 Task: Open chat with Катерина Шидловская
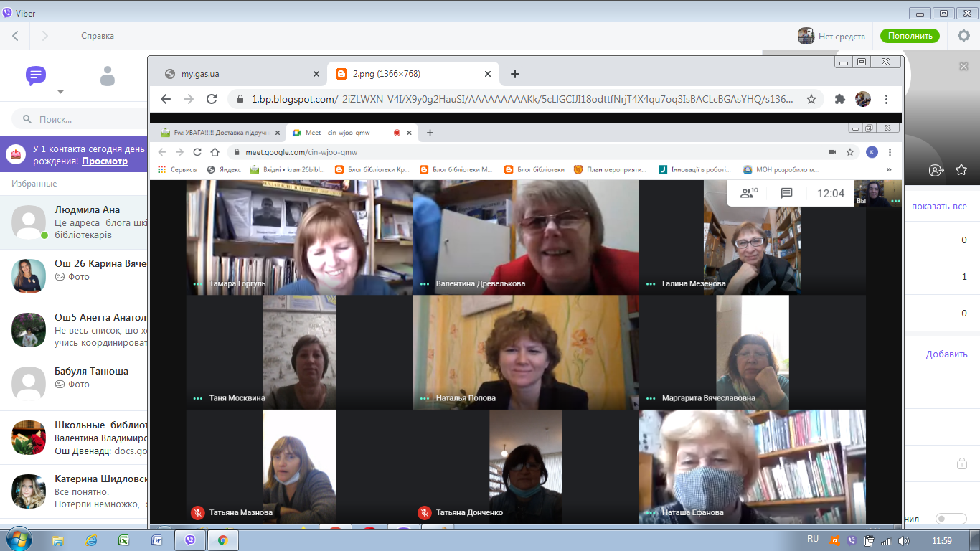(74, 491)
